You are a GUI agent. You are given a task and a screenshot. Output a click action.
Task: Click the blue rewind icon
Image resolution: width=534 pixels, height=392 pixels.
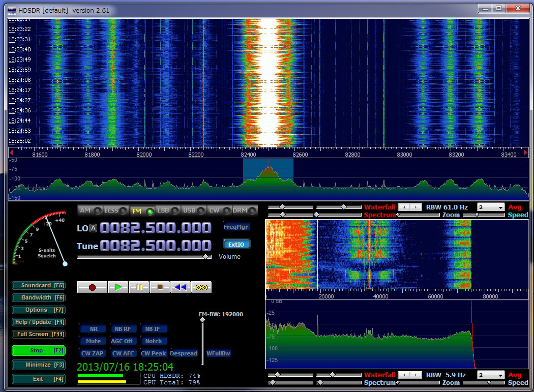pyautogui.click(x=181, y=287)
